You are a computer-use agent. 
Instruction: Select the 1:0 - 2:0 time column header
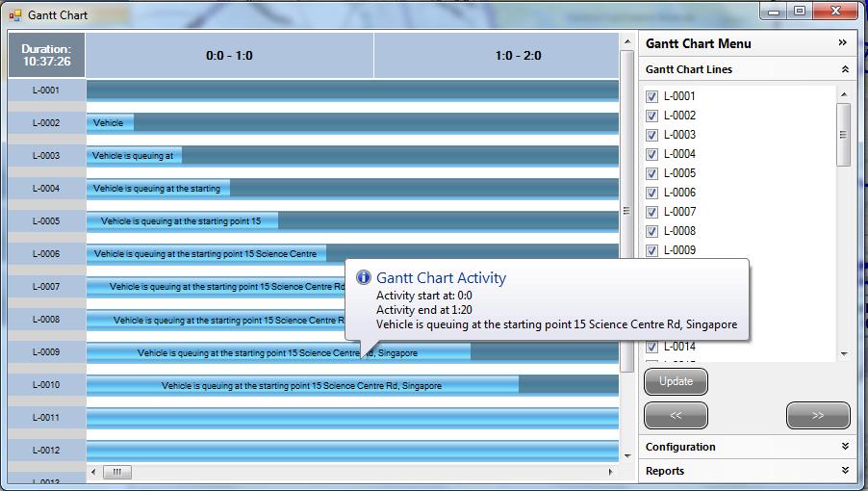(x=518, y=56)
